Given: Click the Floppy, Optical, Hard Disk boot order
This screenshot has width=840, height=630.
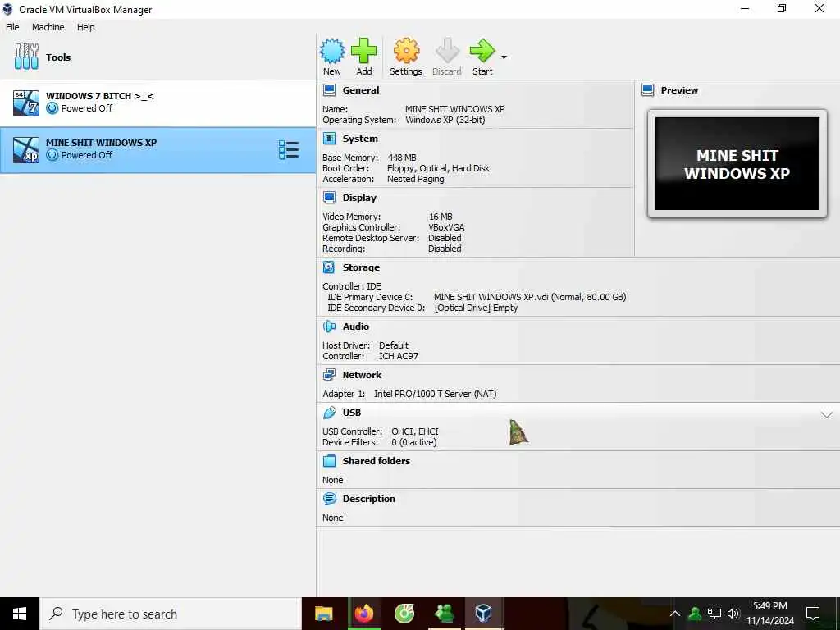Looking at the screenshot, I should click(438, 168).
